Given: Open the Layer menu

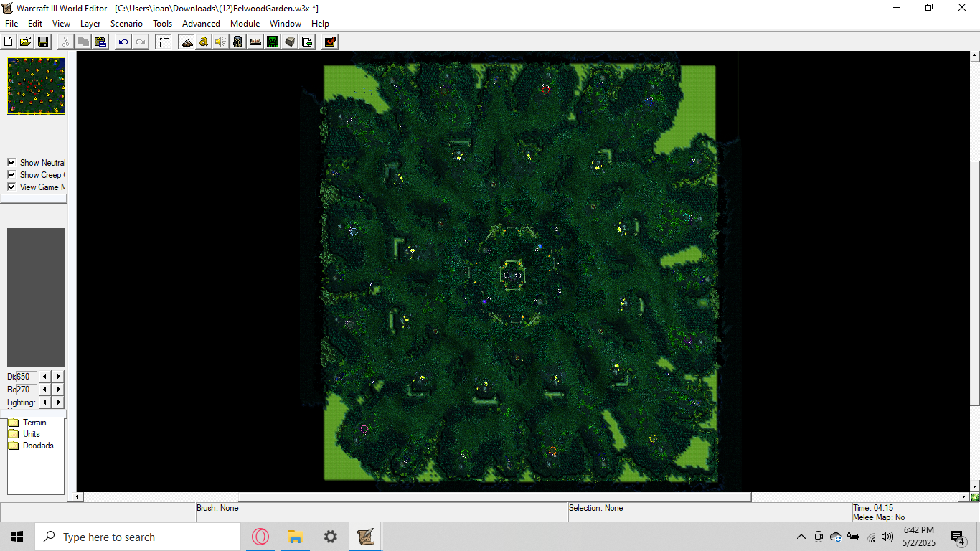Looking at the screenshot, I should [x=90, y=24].
